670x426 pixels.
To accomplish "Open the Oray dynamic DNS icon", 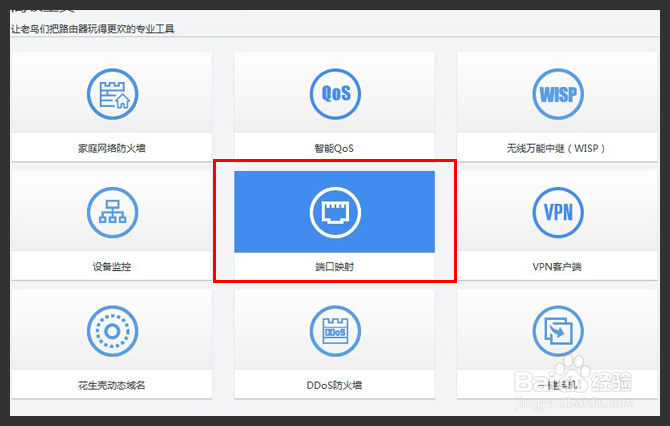I will pos(112,331).
